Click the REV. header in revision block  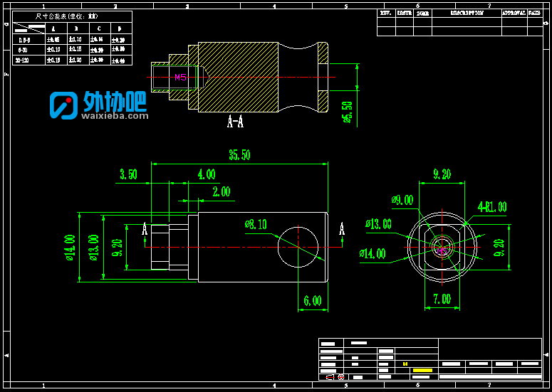(x=386, y=13)
